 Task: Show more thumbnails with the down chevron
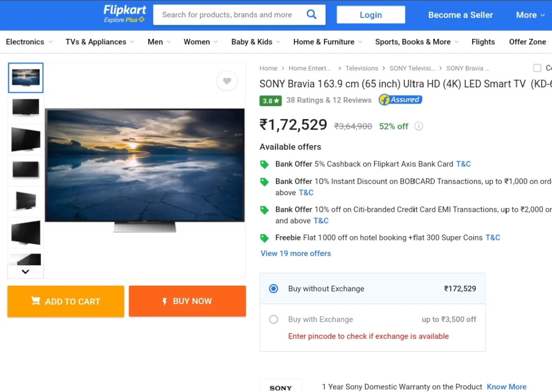click(25, 272)
